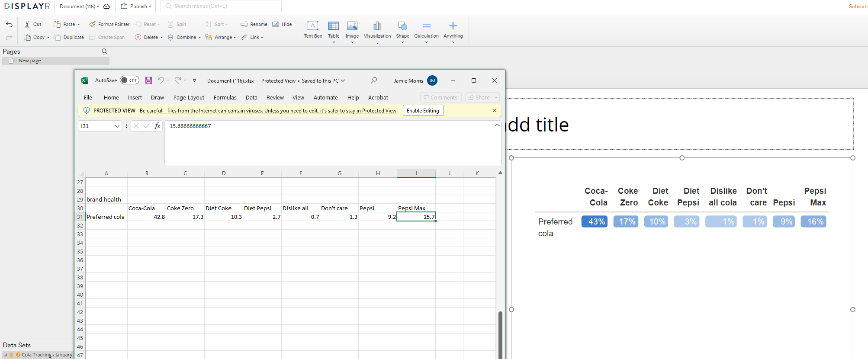Click the Protected View warning link
This screenshot has height=359, width=868.
coord(268,111)
